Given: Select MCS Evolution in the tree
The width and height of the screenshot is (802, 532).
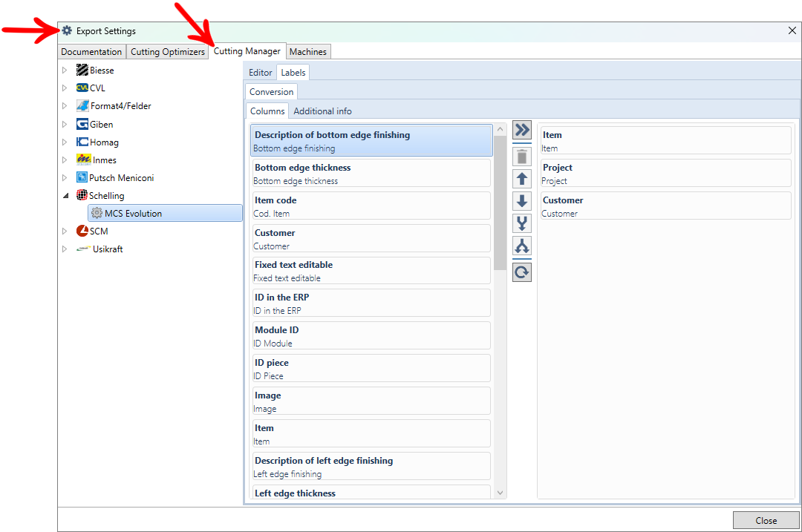Looking at the screenshot, I should 165,213.
